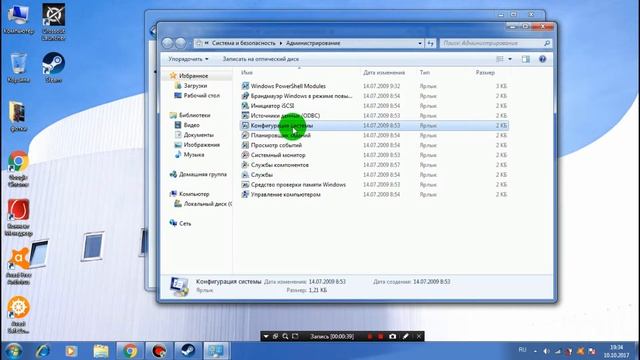Take snapshot with recorder camera icon
Viewport: 640px width, 360px height.
pyautogui.click(x=392, y=336)
